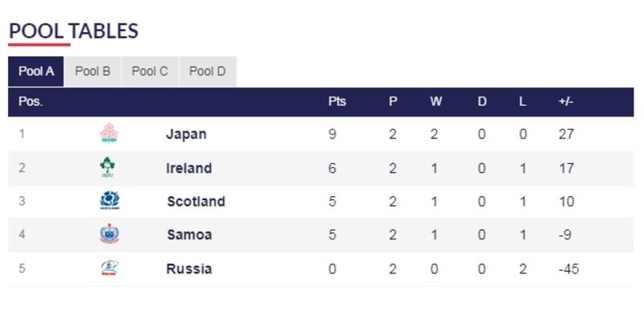The image size is (644, 316).
Task: Click the Pos. column header
Action: [31, 102]
